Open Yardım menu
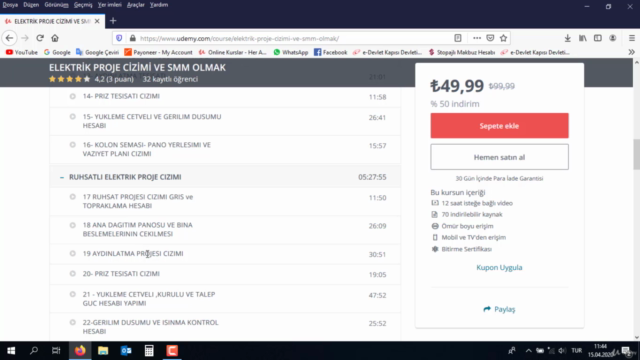The height and width of the screenshot is (360, 640). (159, 5)
